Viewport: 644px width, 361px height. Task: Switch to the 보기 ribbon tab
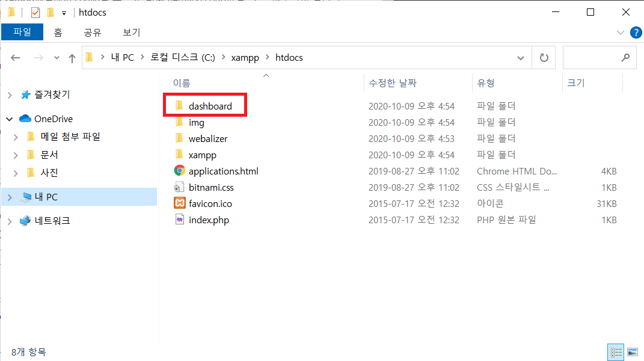click(132, 32)
